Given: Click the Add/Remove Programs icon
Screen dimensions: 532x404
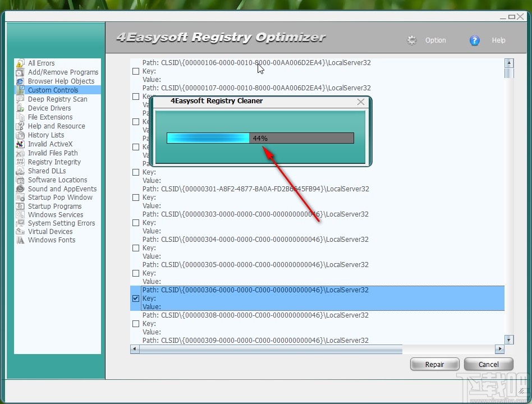Looking at the screenshot, I should pyautogui.click(x=20, y=72).
